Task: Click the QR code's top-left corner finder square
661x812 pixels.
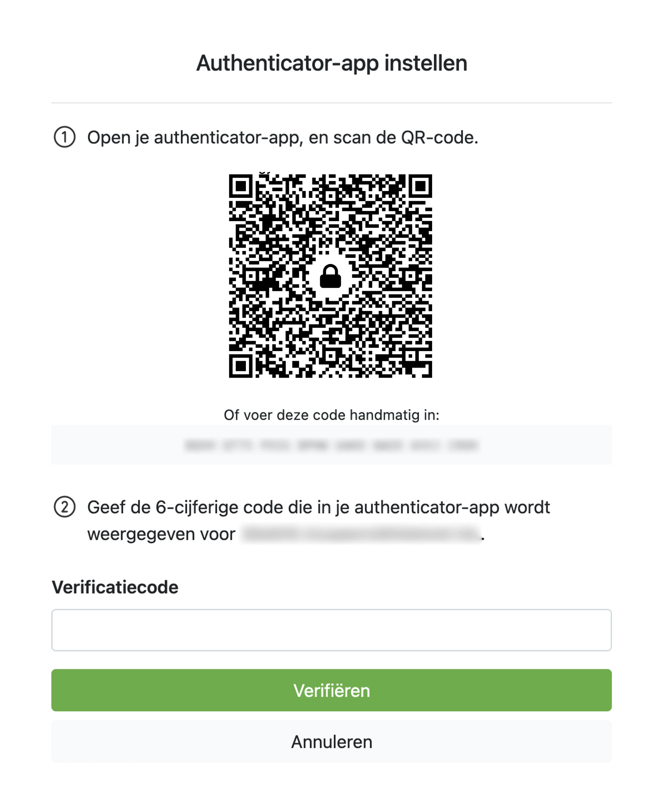Action: coord(241,186)
